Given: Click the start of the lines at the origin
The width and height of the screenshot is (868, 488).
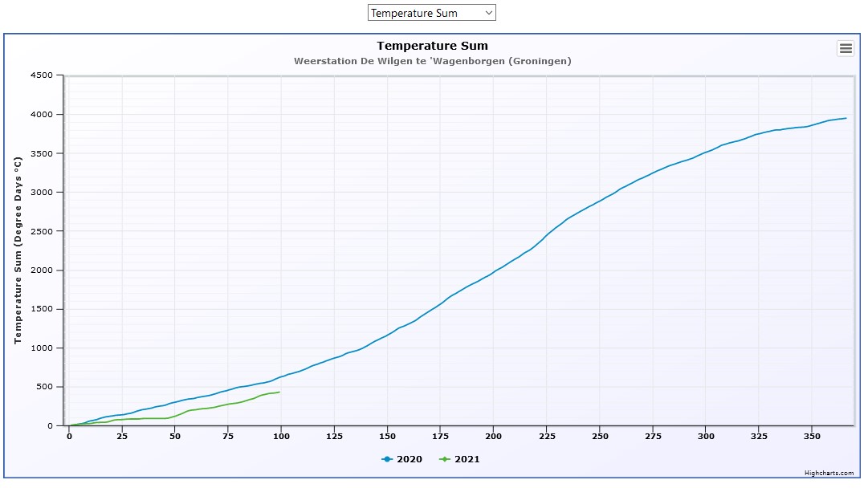Looking at the screenshot, I should (70, 425).
